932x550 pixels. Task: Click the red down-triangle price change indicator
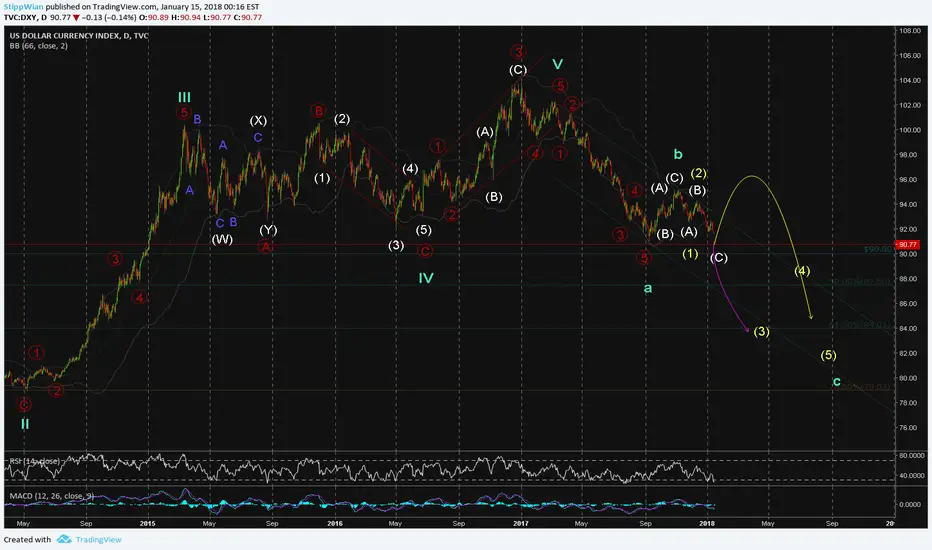pos(76,17)
